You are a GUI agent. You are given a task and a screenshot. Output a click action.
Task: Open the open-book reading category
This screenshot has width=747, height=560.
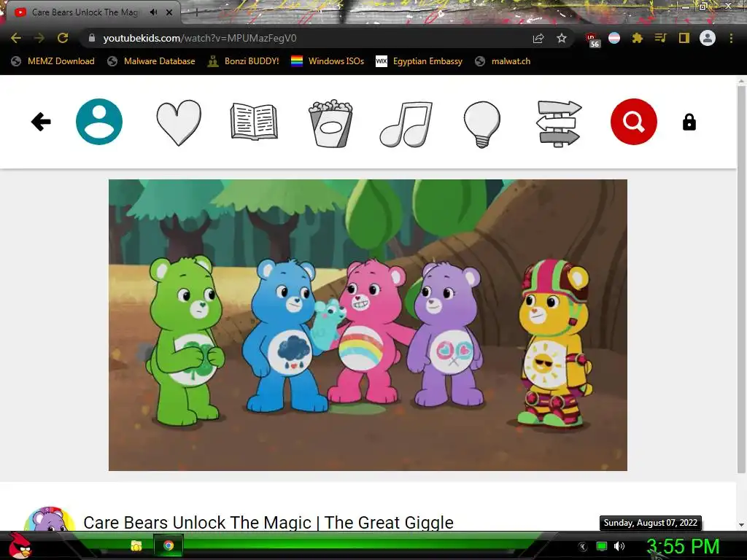click(254, 122)
